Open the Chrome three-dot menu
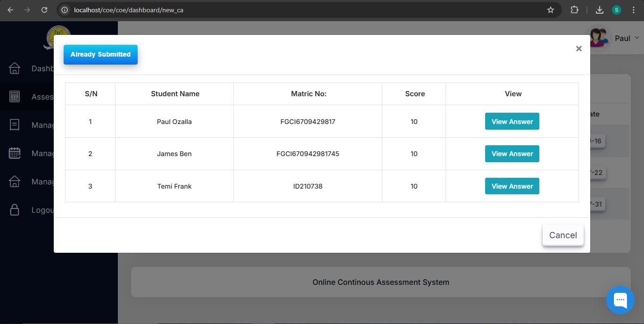The height and width of the screenshot is (324, 644). (x=633, y=10)
